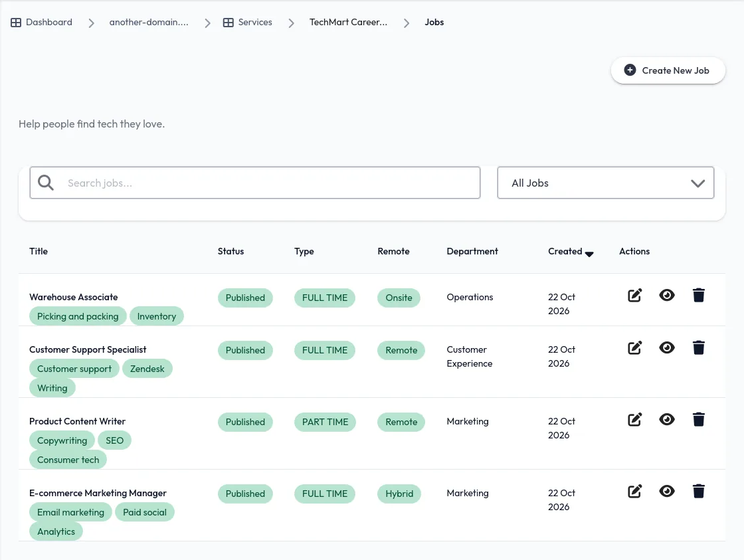Click the Zendesk tag

[147, 369]
